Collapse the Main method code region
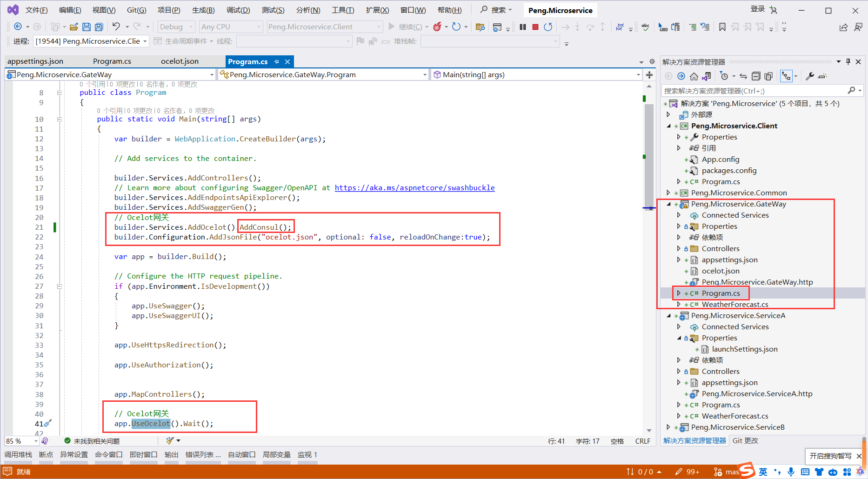Viewport: 868px width, 479px height. point(59,119)
